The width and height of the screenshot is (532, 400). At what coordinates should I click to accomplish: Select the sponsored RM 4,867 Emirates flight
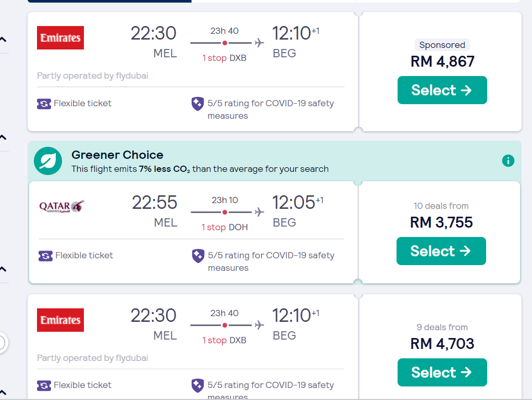(x=442, y=90)
